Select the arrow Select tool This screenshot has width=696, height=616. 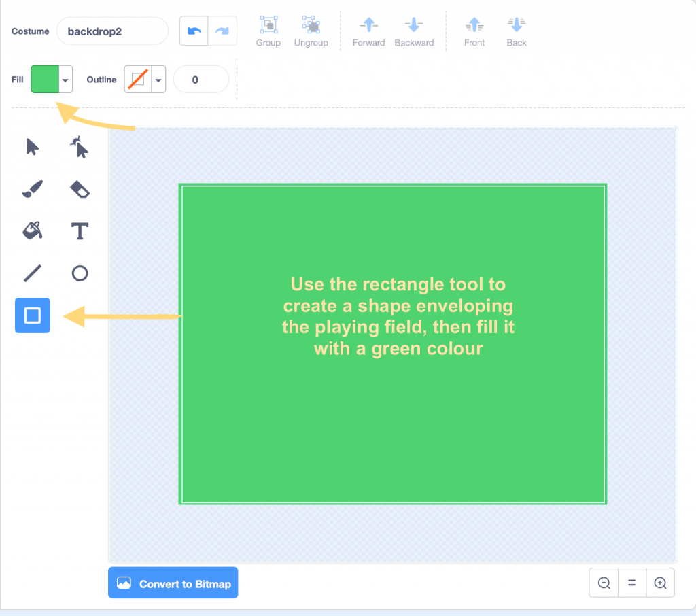pyautogui.click(x=33, y=147)
